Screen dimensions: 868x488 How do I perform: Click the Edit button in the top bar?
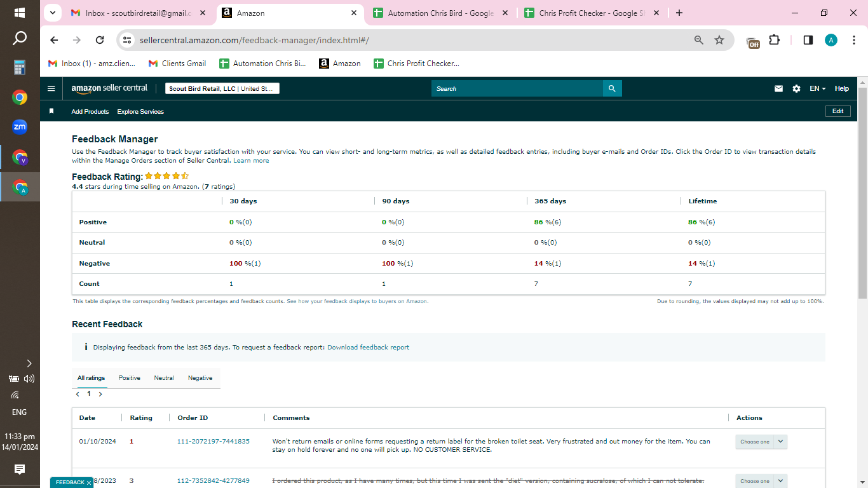click(838, 111)
